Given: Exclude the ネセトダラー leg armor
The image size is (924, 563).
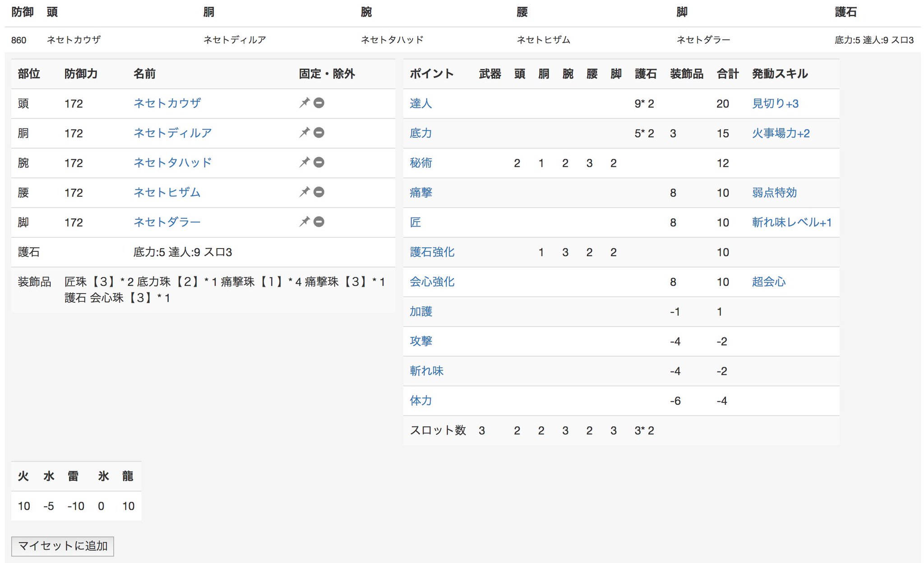Looking at the screenshot, I should click(319, 222).
